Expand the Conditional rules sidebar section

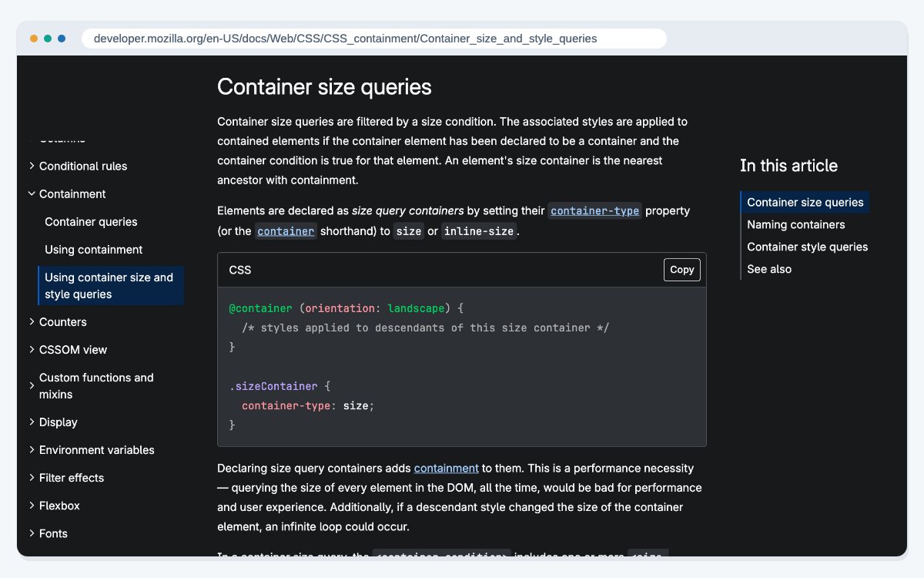point(32,166)
